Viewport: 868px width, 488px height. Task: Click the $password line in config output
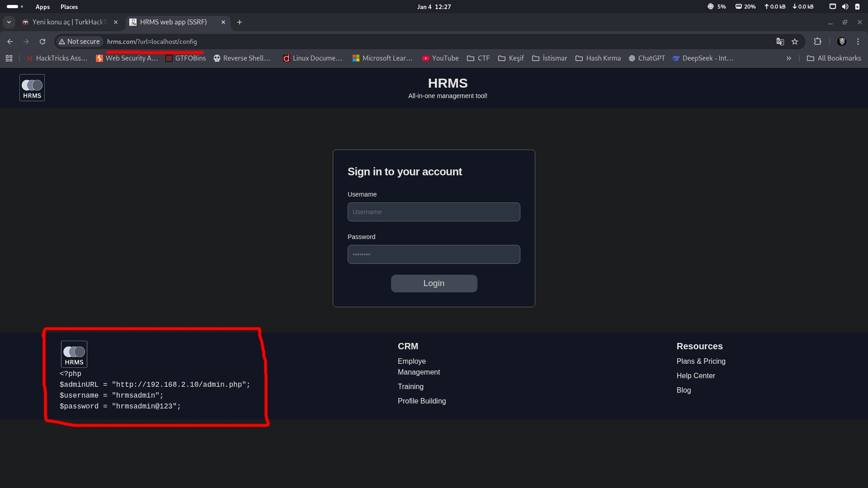tap(120, 406)
